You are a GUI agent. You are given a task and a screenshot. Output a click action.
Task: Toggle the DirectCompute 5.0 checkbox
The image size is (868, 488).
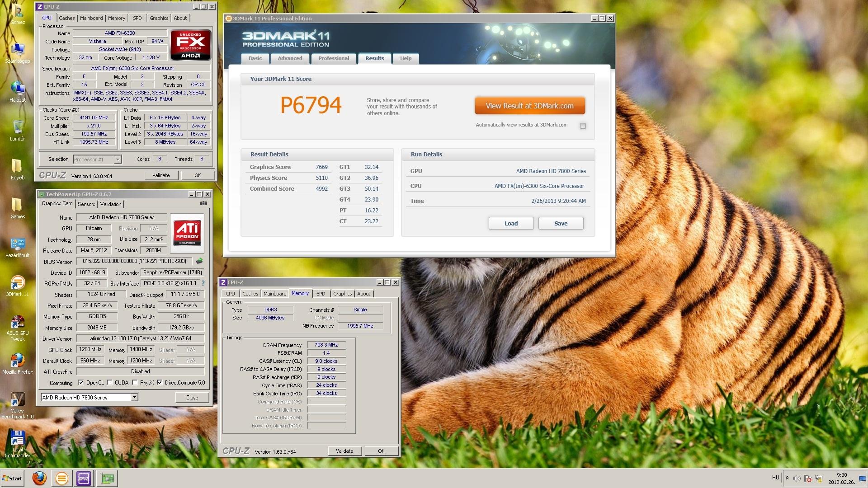(160, 383)
